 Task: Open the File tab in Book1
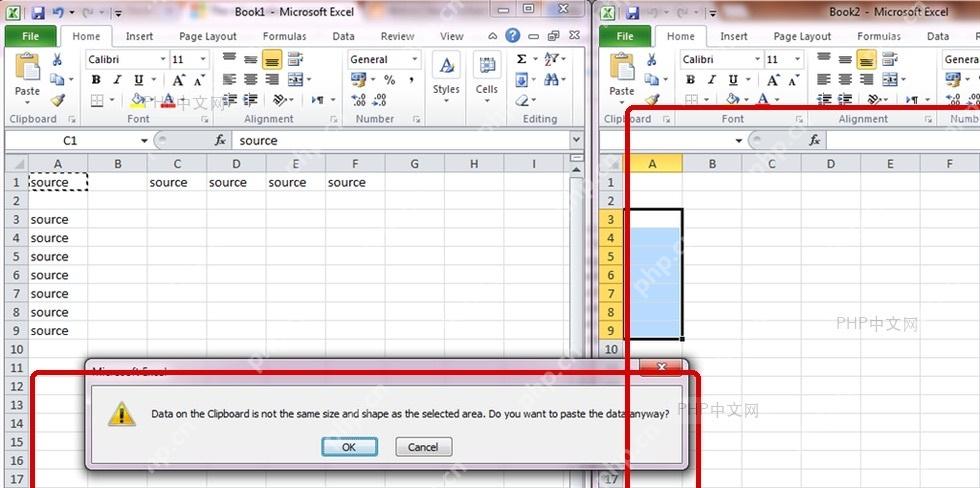[x=30, y=36]
